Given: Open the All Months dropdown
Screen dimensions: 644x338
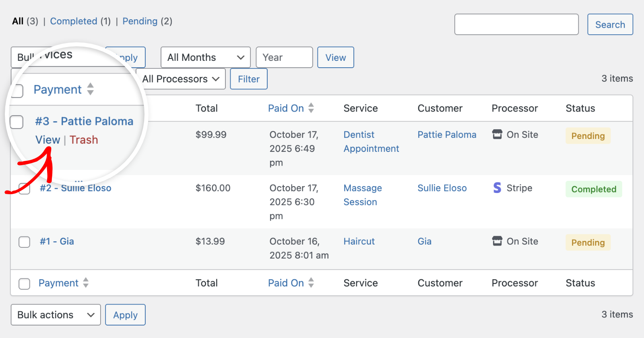Looking at the screenshot, I should [x=205, y=58].
